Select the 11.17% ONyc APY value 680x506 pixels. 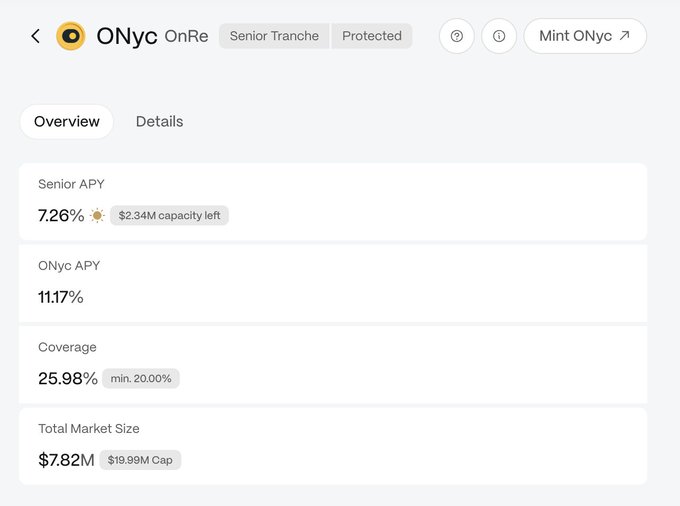tap(61, 297)
